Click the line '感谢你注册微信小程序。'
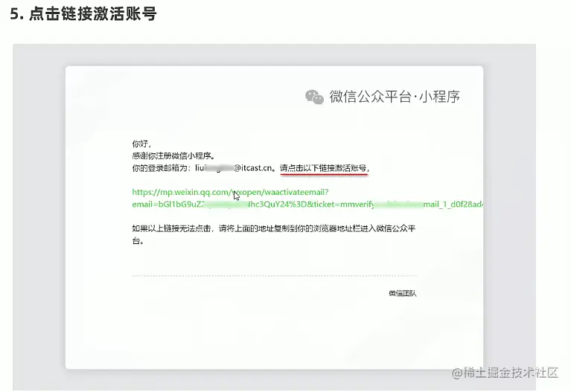This screenshot has width=571, height=392. (x=173, y=155)
